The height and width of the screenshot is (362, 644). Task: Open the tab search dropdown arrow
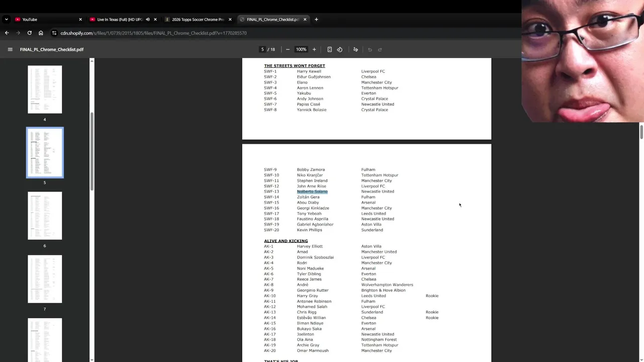7,20
